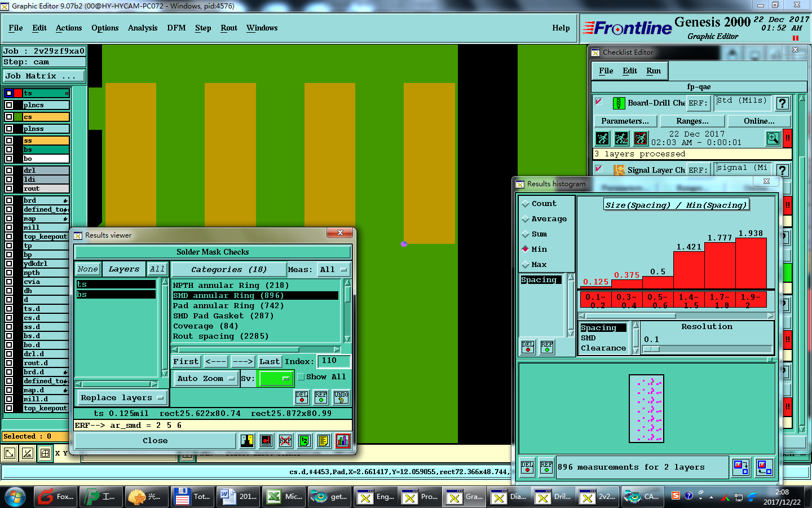Open the Rout menu
812x508 pixels.
(229, 28)
